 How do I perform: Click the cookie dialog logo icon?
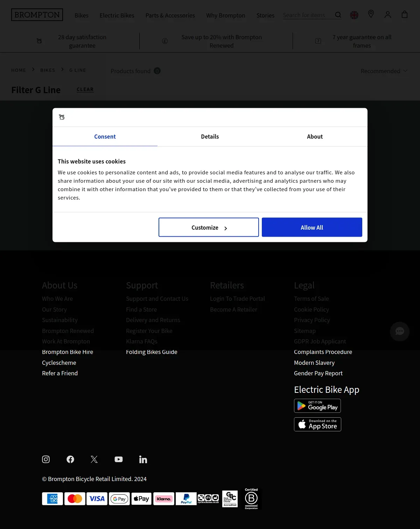click(62, 117)
